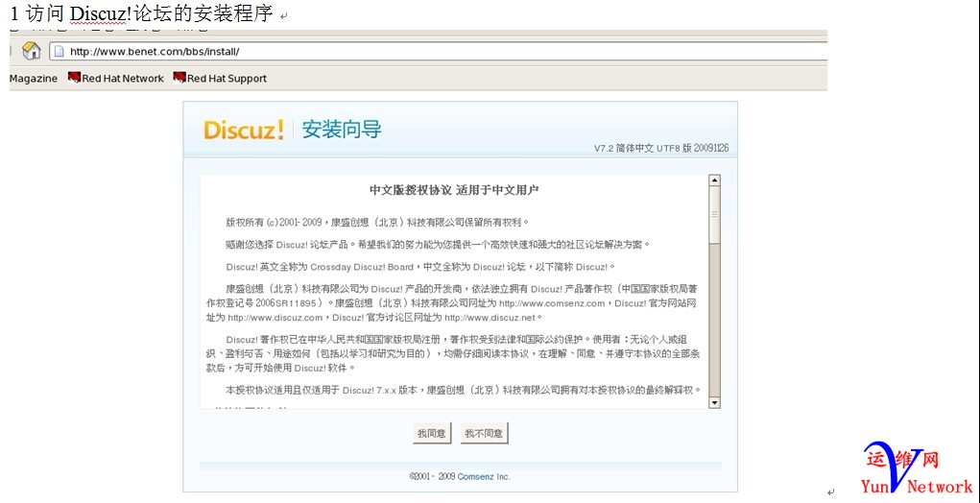The width and height of the screenshot is (980, 503).
Task: Click the license agreement scrollbar thumb
Action: click(714, 214)
